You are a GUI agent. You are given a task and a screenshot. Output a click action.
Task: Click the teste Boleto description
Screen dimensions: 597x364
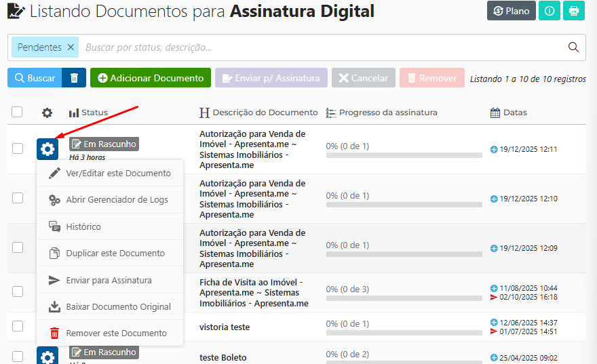tap(223, 357)
